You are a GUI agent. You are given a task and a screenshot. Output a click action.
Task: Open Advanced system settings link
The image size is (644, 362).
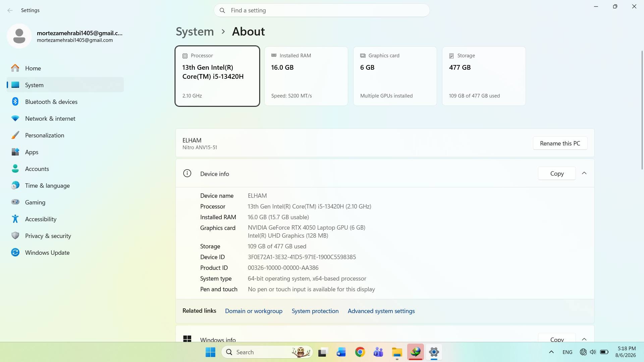(x=381, y=311)
